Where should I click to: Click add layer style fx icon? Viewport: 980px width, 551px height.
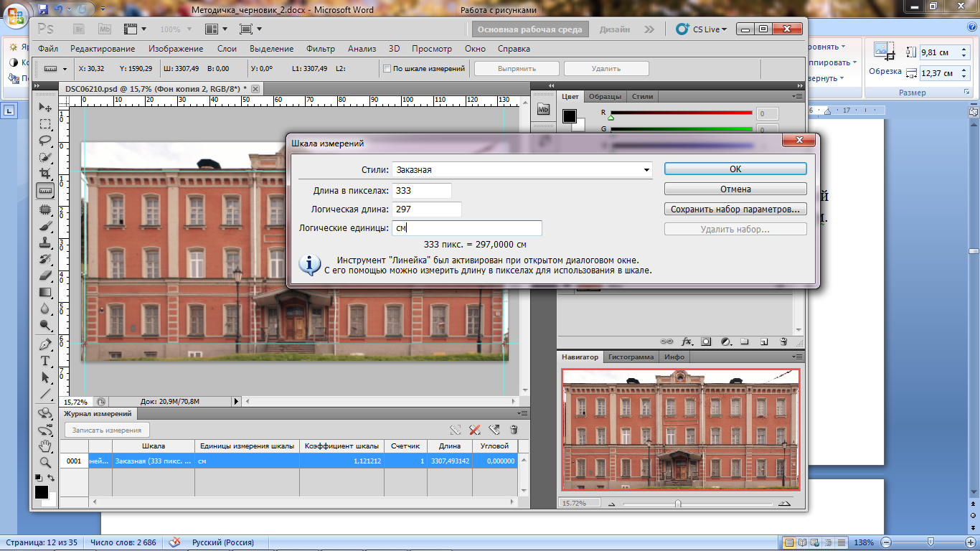687,342
